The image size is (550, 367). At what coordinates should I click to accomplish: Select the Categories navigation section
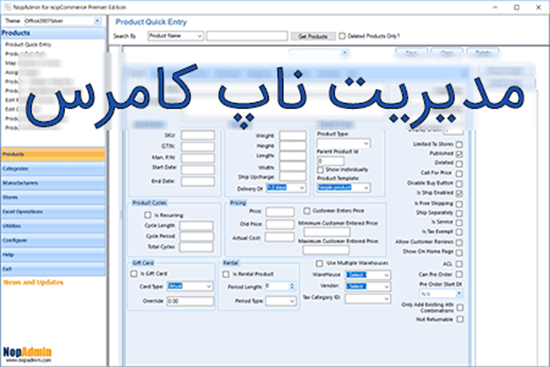tap(53, 169)
